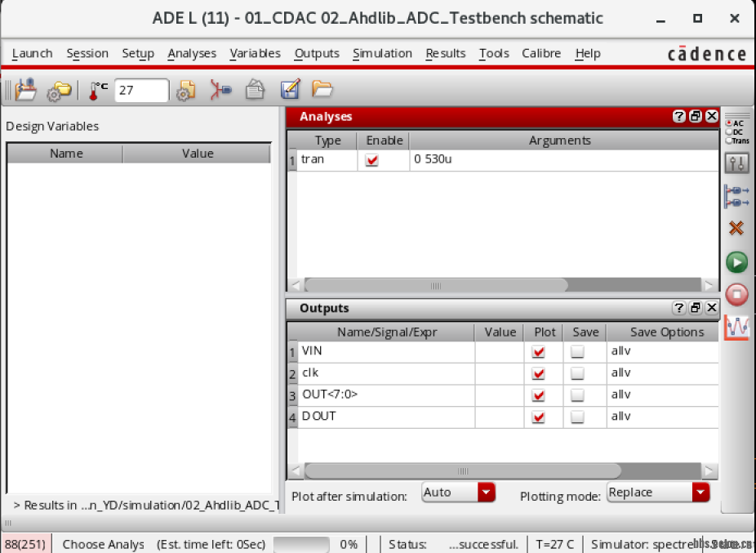This screenshot has width=756, height=553.
Task: Close the Analyses panel
Action: (712, 116)
